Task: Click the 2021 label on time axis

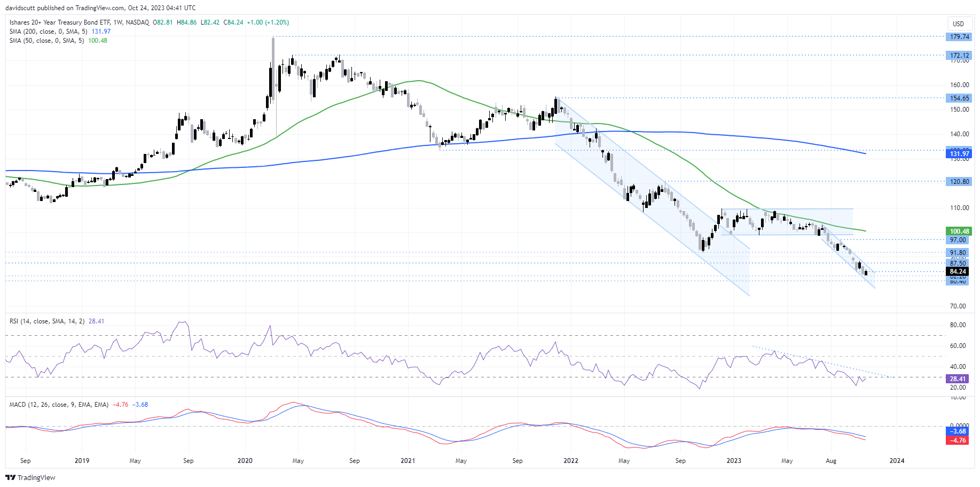Action: (x=407, y=460)
